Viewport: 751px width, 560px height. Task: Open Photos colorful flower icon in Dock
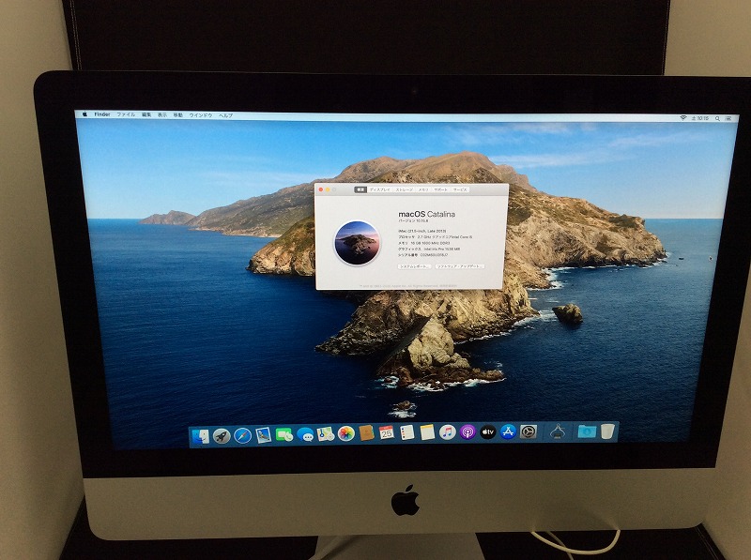coord(345,433)
